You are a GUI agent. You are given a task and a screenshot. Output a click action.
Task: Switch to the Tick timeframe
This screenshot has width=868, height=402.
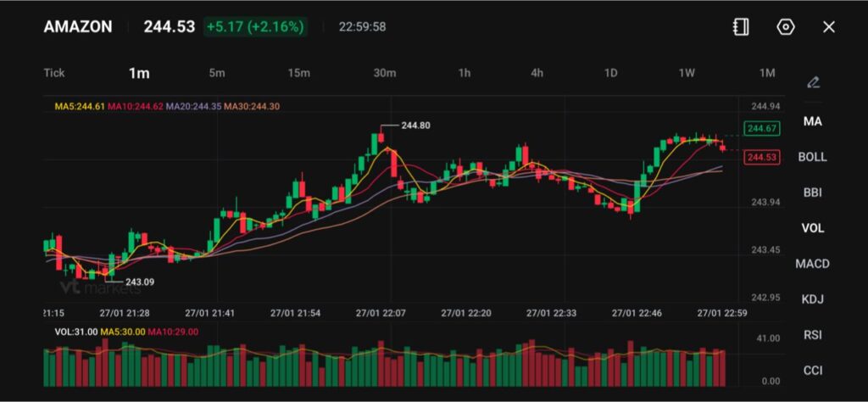pyautogui.click(x=54, y=73)
